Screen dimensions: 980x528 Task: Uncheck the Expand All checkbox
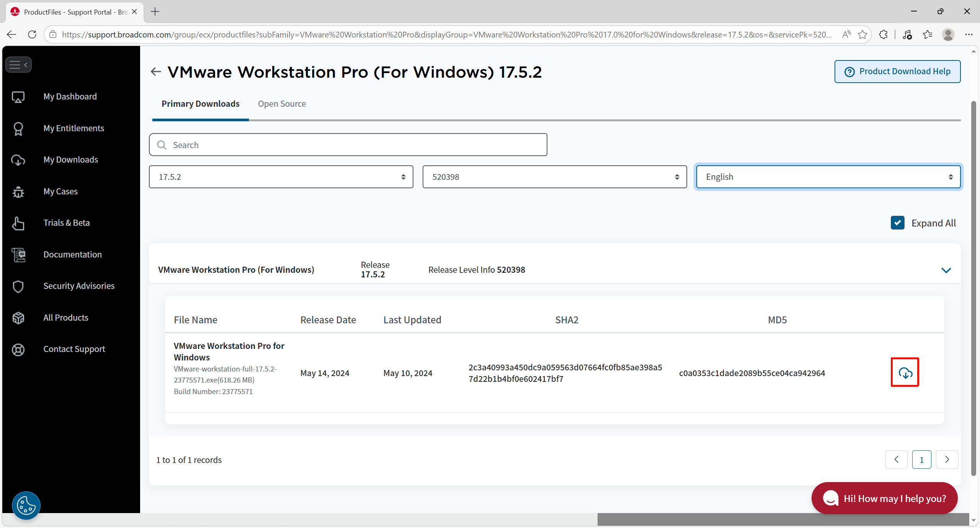coord(897,223)
